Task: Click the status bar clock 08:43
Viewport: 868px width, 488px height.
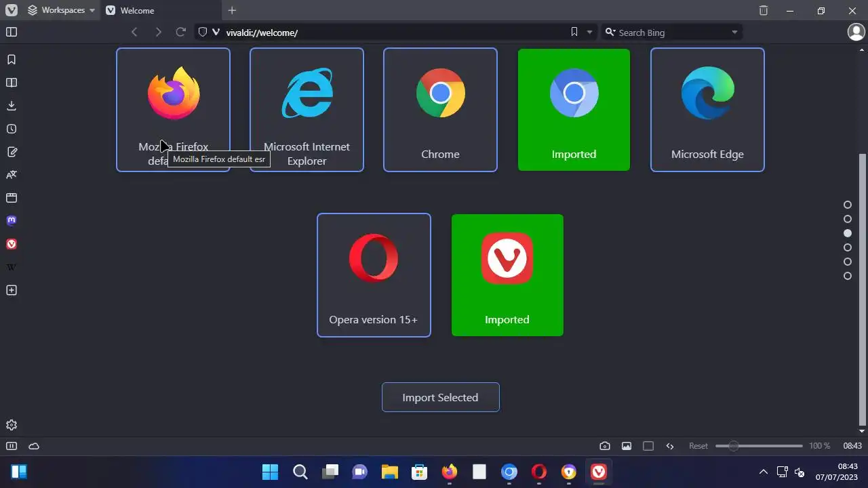Action: click(x=852, y=446)
